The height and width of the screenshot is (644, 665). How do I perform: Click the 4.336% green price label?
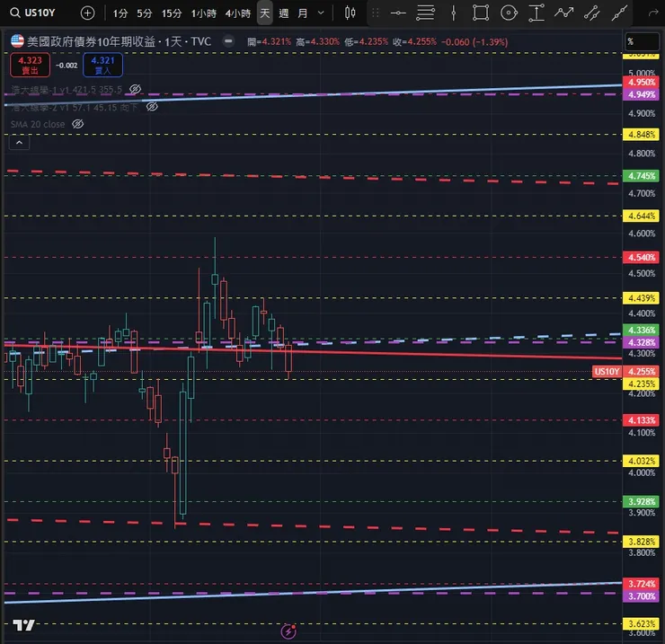pyautogui.click(x=642, y=330)
